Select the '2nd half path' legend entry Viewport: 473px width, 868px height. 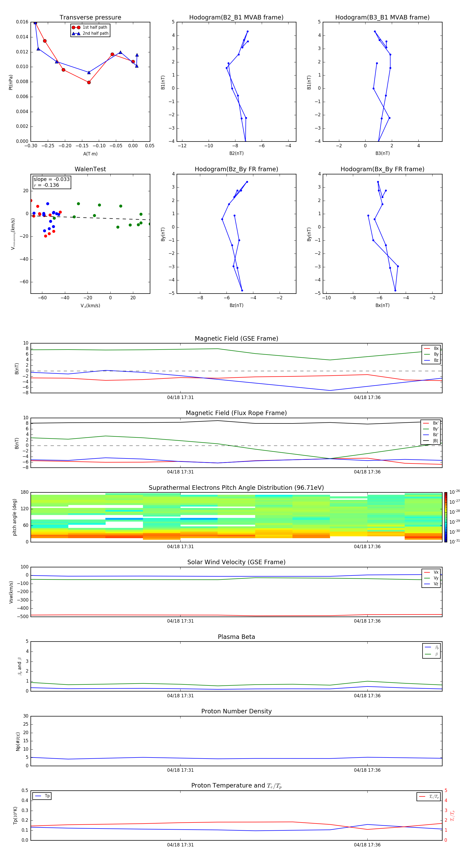pos(90,33)
